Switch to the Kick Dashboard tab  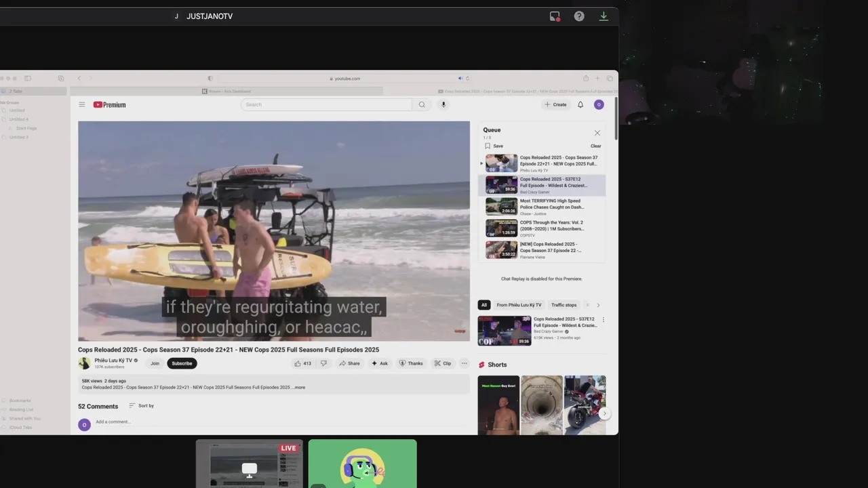(x=226, y=91)
